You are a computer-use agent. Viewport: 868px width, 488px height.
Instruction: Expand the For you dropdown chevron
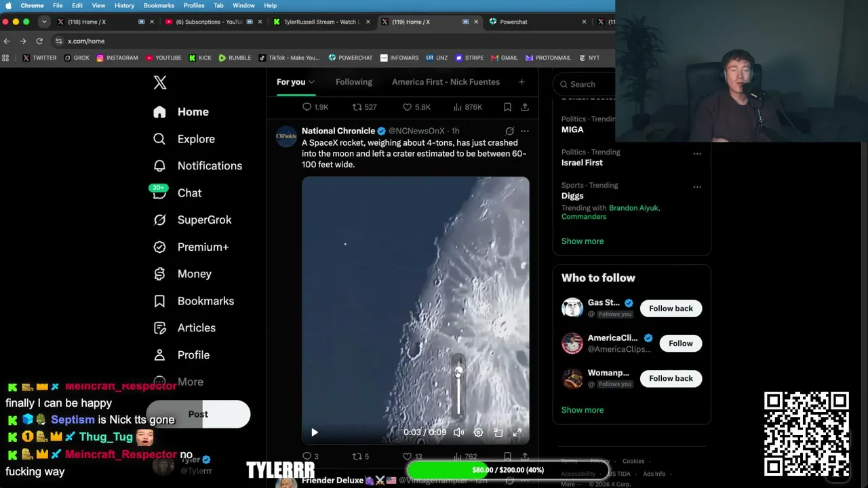311,83
